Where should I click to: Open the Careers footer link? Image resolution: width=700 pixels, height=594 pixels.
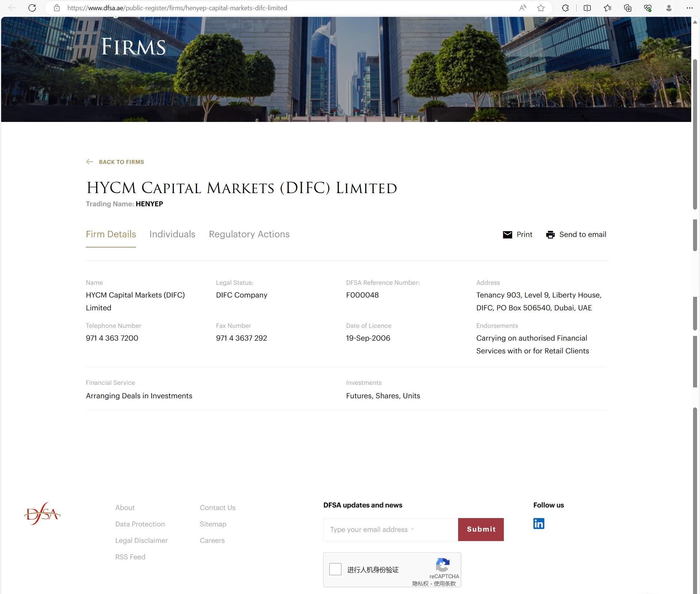tap(212, 540)
